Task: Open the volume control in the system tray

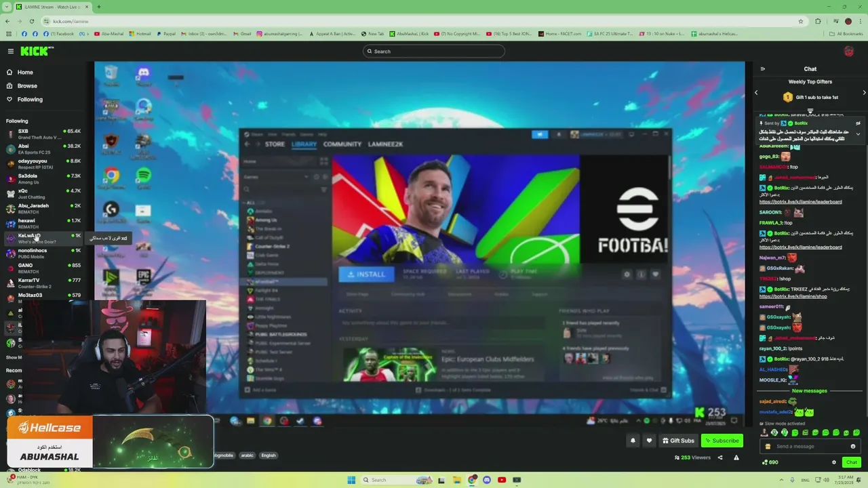Action: click(825, 480)
